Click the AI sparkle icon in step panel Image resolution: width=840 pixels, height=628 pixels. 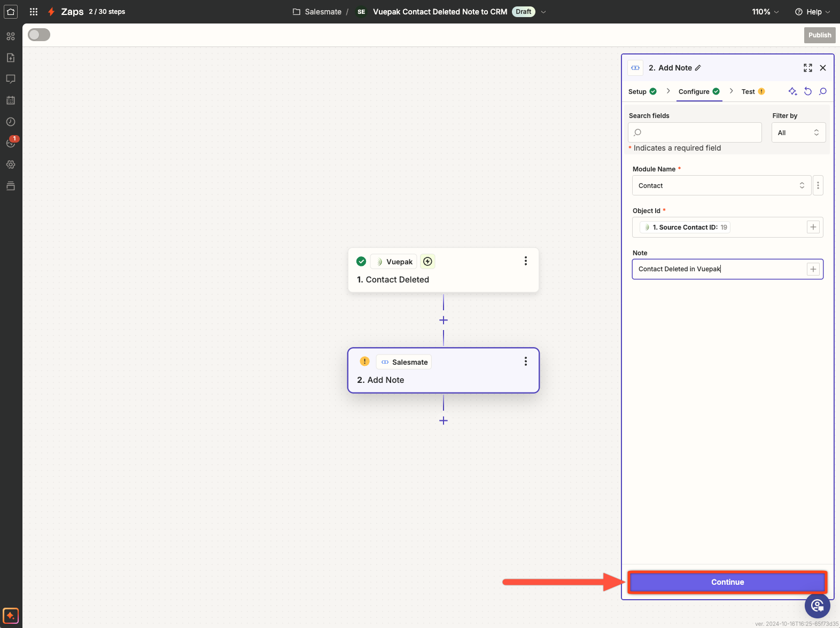coord(792,91)
